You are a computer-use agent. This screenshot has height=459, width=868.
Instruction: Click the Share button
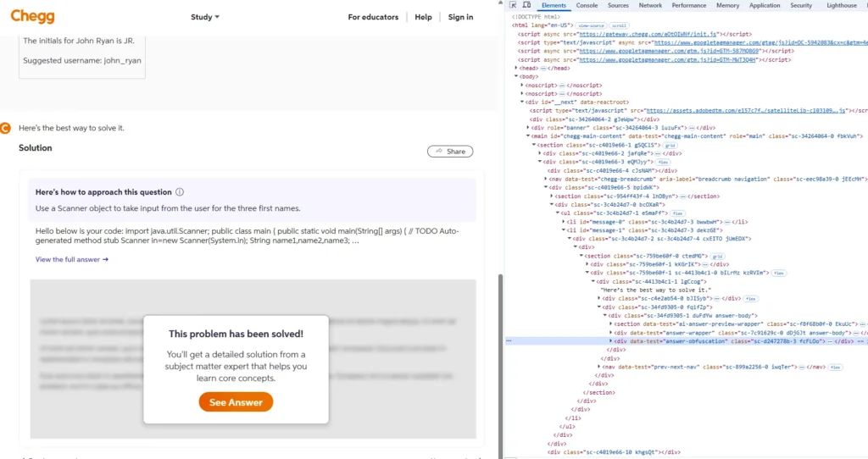pos(450,151)
